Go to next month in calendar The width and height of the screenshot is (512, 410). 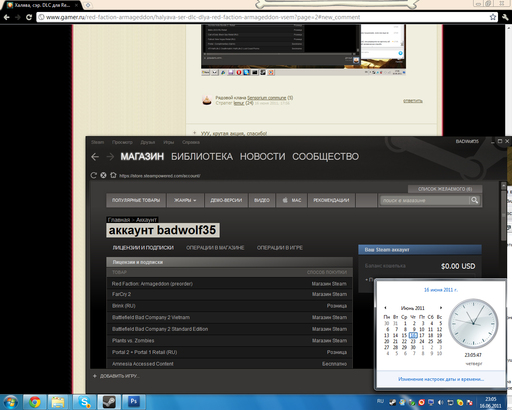coord(441,308)
